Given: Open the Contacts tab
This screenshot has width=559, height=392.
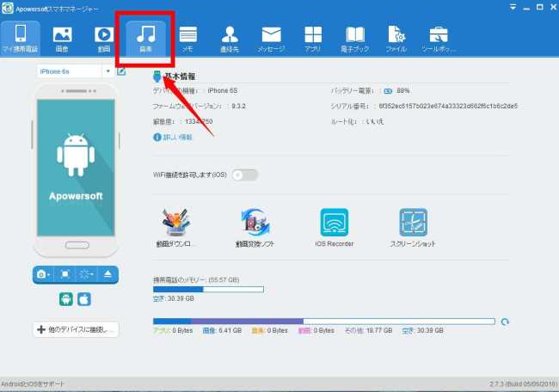Looking at the screenshot, I should click(230, 38).
